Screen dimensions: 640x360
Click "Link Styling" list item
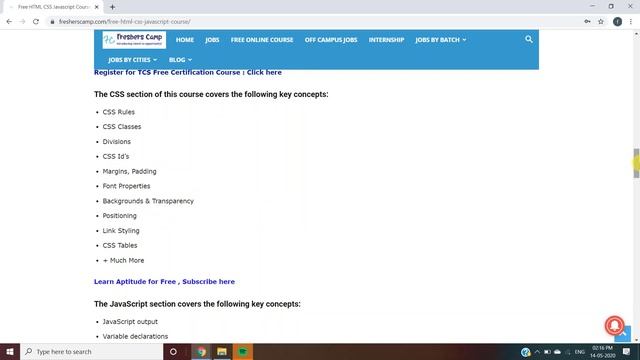click(x=121, y=231)
